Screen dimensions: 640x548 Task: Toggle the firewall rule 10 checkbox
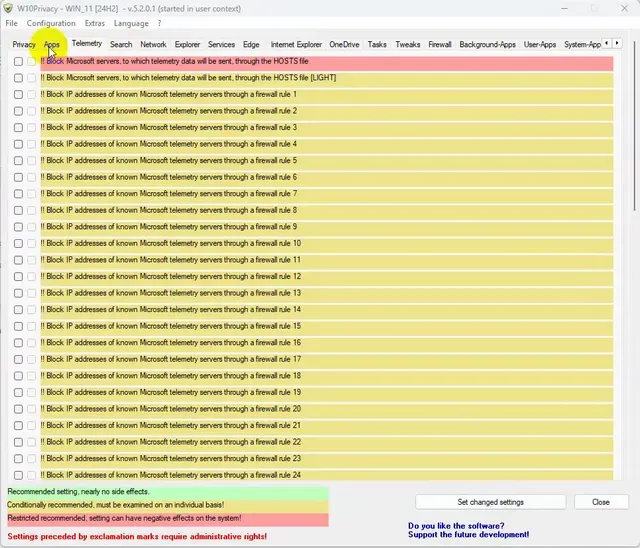coord(18,244)
